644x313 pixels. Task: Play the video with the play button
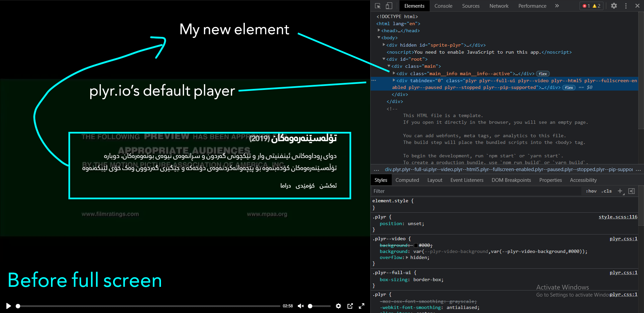coord(8,306)
